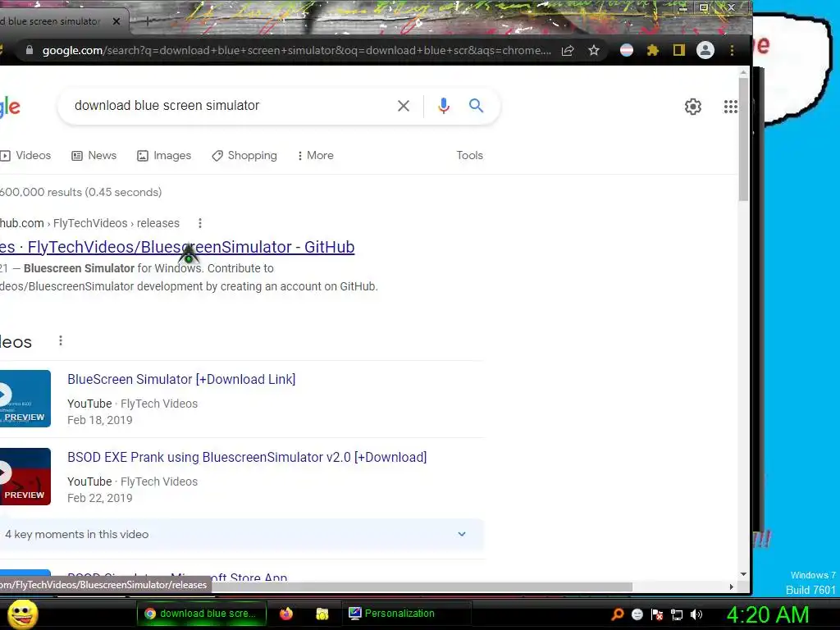Viewport: 840px width, 630px height.
Task: Open BlueScreen Simulator [+Download Link] video
Action: point(181,379)
